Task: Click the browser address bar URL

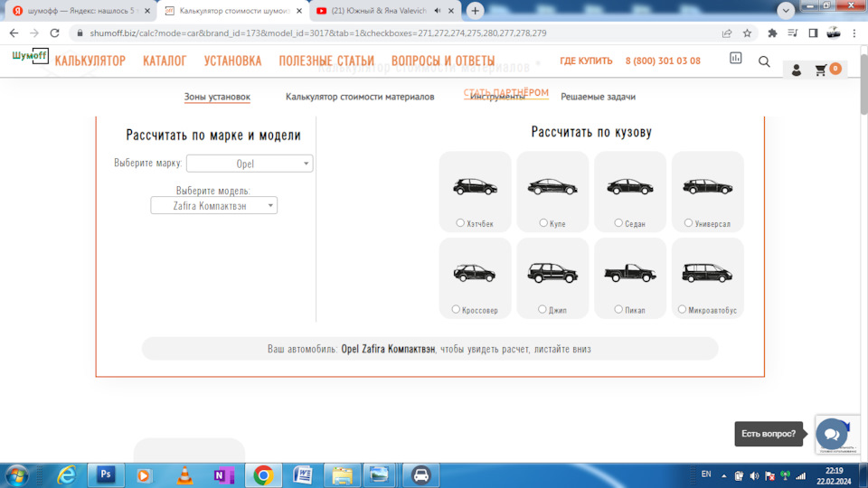Action: (x=317, y=33)
